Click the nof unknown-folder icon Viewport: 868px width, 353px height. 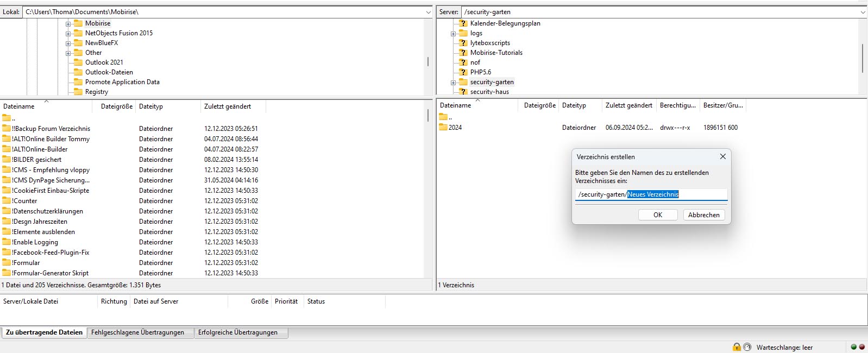point(463,62)
